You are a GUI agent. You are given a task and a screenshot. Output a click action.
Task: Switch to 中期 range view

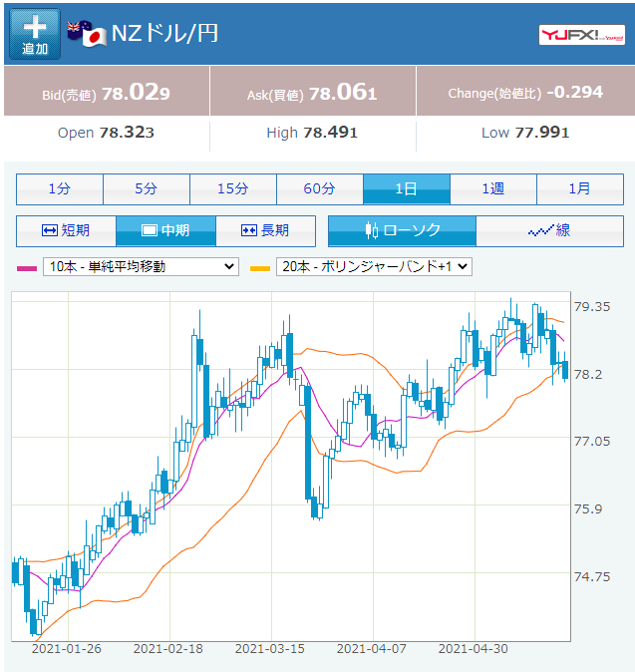[165, 231]
